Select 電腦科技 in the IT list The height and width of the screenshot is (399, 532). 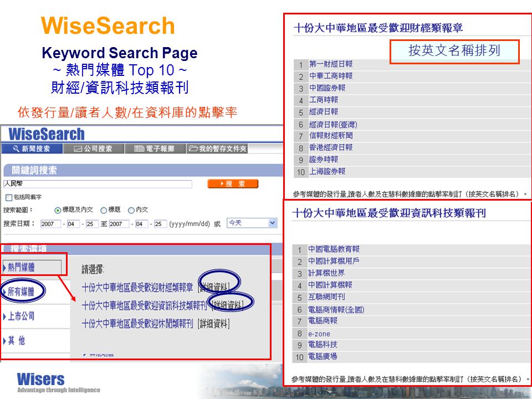(x=323, y=344)
